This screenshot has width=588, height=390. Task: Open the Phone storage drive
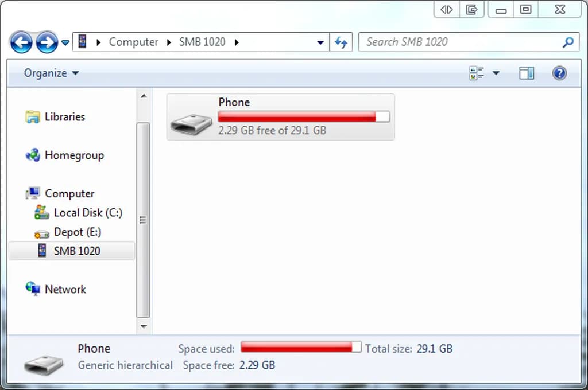280,117
